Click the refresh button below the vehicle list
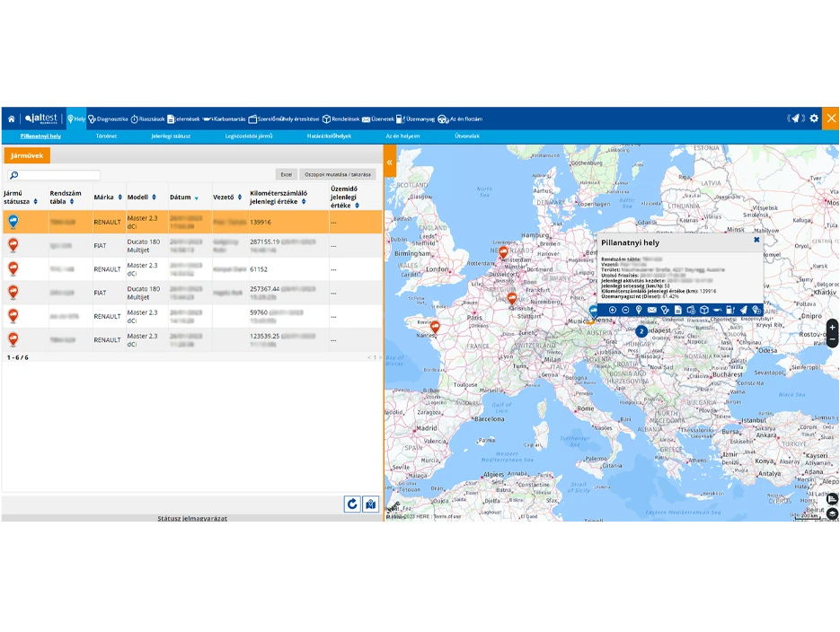840x632 pixels. click(x=352, y=504)
